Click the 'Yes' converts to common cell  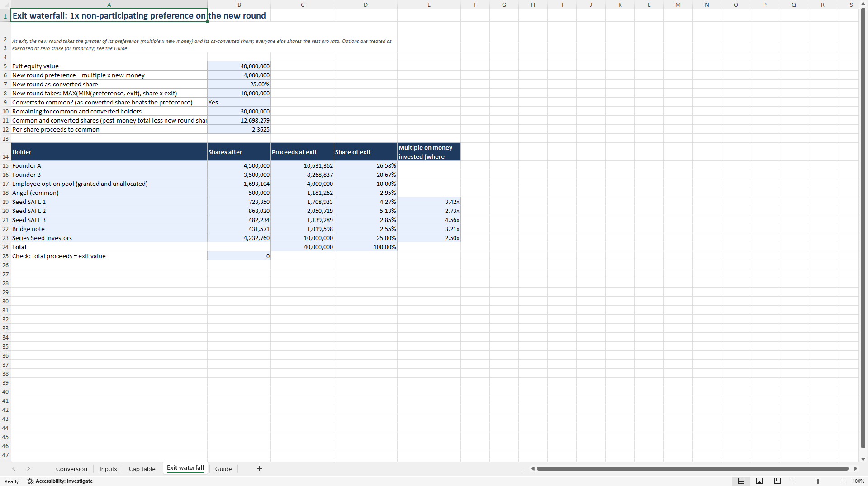[239, 102]
